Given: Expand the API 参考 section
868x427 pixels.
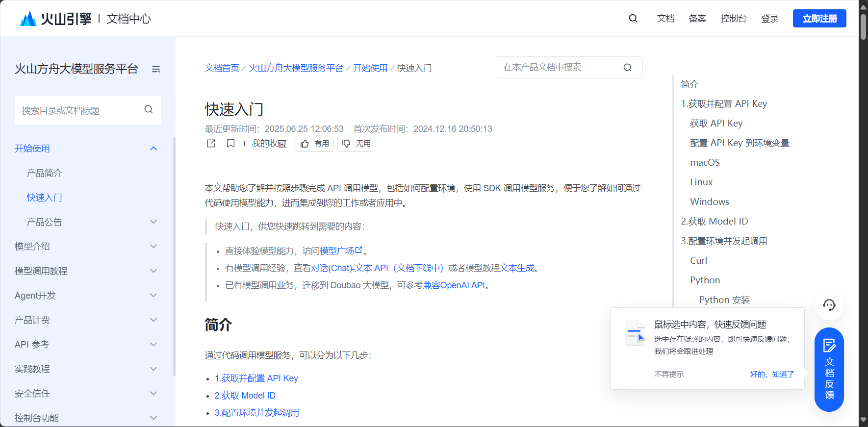Looking at the screenshot, I should click(153, 345).
